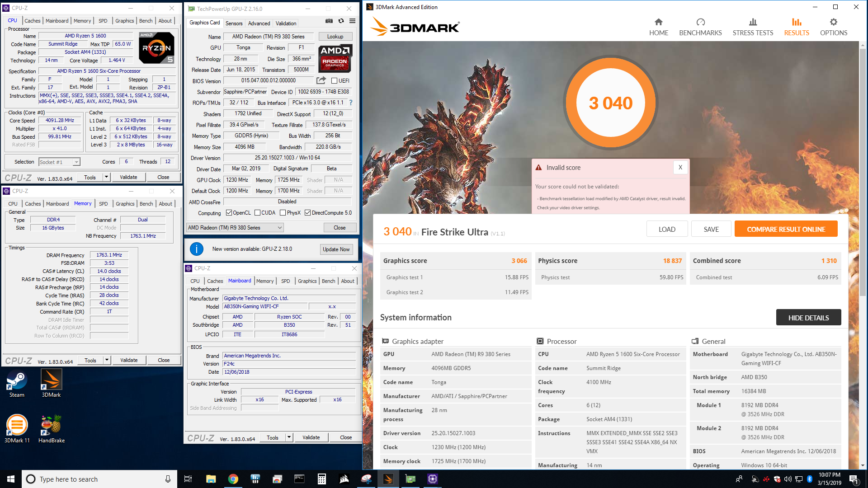Open Google Chrome from the taskbar
This screenshot has width=868, height=488.
(233, 479)
